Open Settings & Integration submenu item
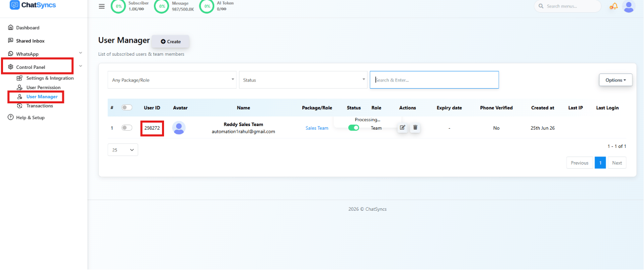Screen dimensions: 644x270 coord(50,78)
